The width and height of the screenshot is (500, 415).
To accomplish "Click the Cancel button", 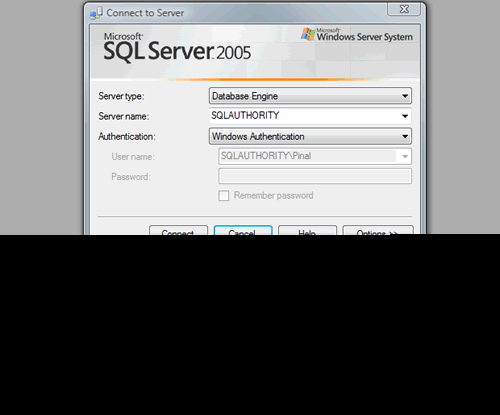I will 243,230.
